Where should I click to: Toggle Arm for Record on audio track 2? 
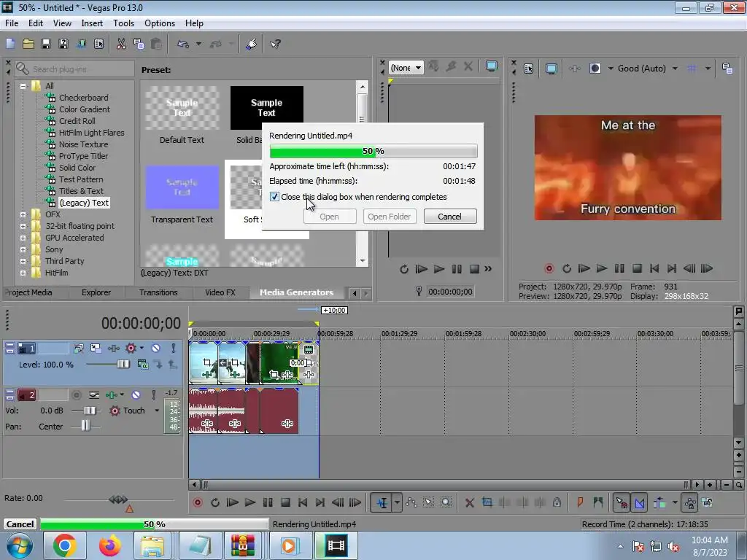point(76,394)
